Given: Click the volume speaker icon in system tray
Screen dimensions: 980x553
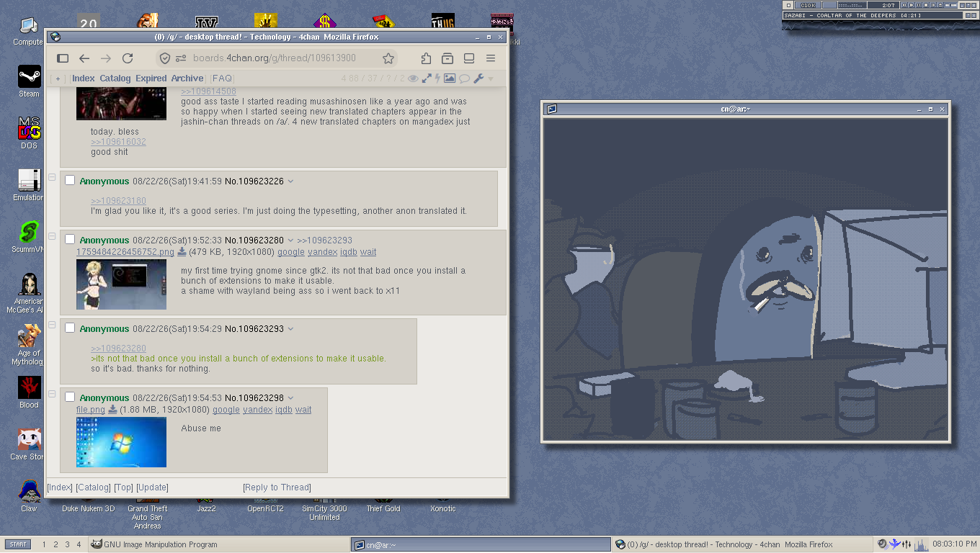Looking at the screenshot, I should (882, 544).
